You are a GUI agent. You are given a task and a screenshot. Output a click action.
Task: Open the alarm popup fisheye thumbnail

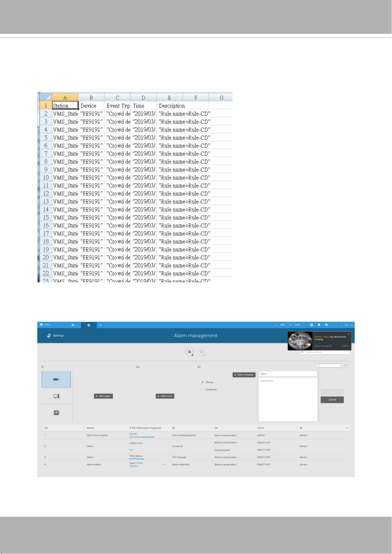point(300,341)
